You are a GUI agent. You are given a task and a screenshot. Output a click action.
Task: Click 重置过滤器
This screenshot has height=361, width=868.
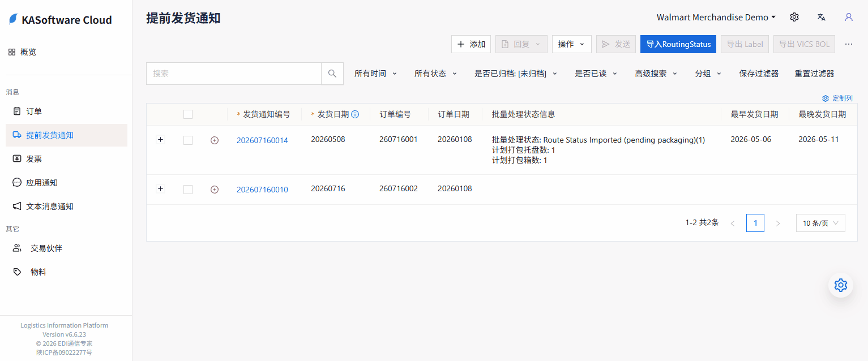(x=814, y=74)
